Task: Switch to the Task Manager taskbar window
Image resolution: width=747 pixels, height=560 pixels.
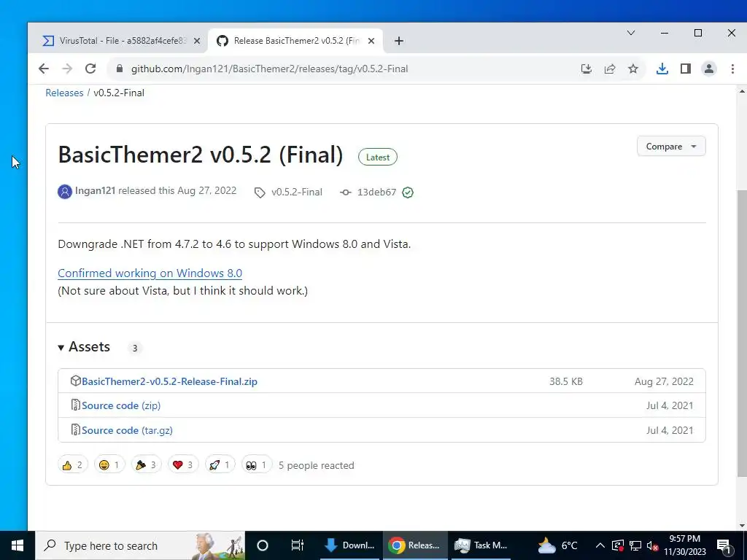Action: pos(481,545)
